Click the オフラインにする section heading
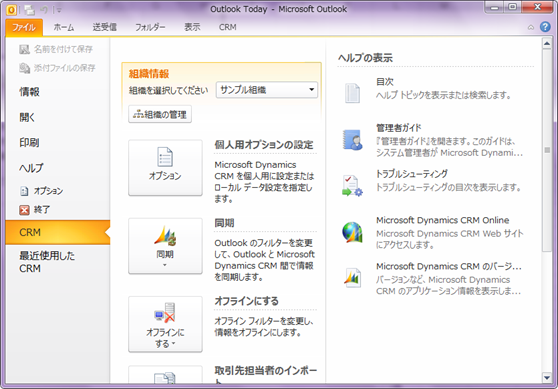 coord(246,301)
